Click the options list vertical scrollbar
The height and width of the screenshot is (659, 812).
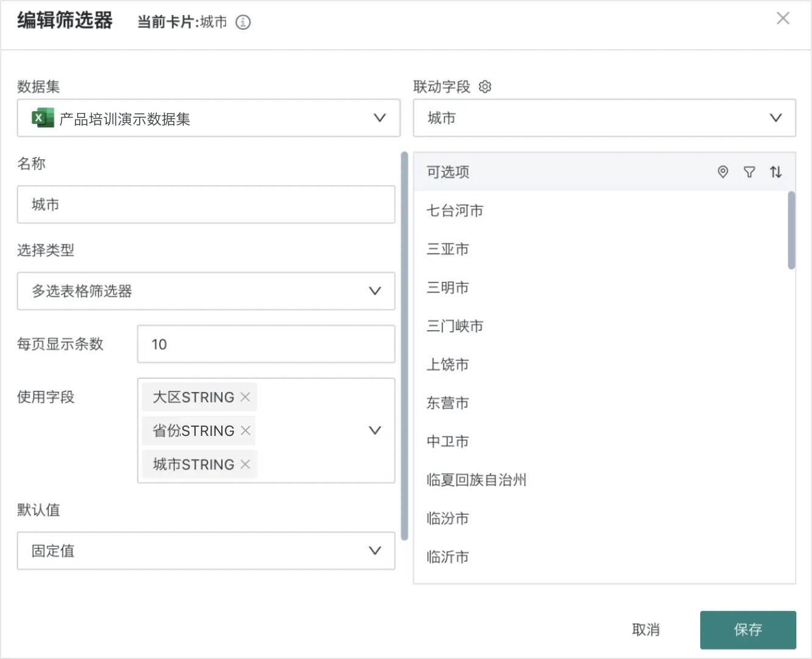(x=791, y=231)
